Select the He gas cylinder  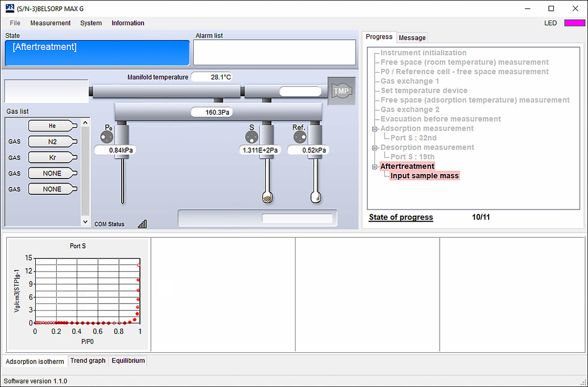pos(52,126)
